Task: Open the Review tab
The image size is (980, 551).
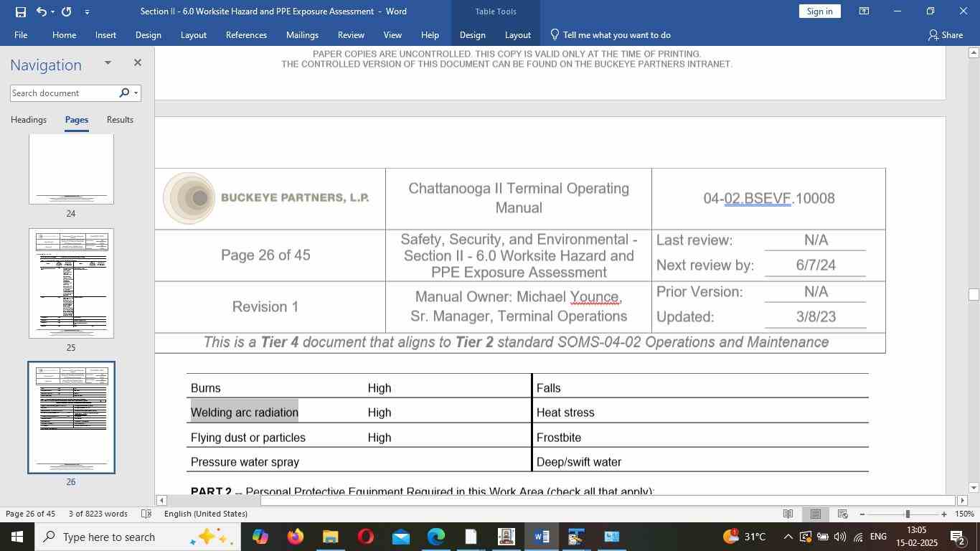Action: point(351,34)
